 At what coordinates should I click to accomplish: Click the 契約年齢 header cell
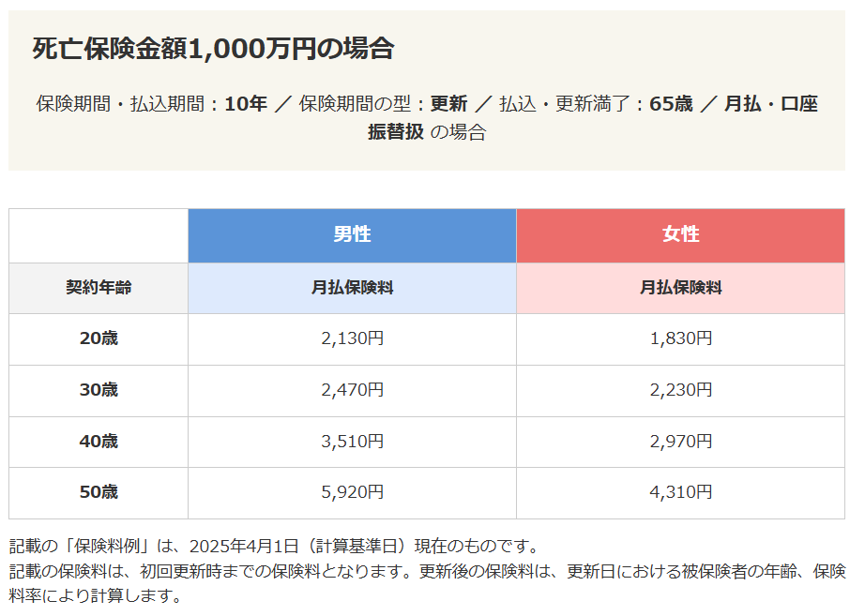(99, 288)
